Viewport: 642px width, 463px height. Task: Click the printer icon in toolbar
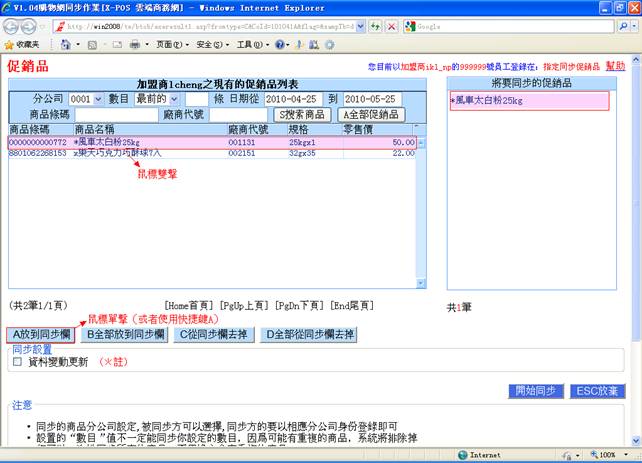[x=134, y=45]
